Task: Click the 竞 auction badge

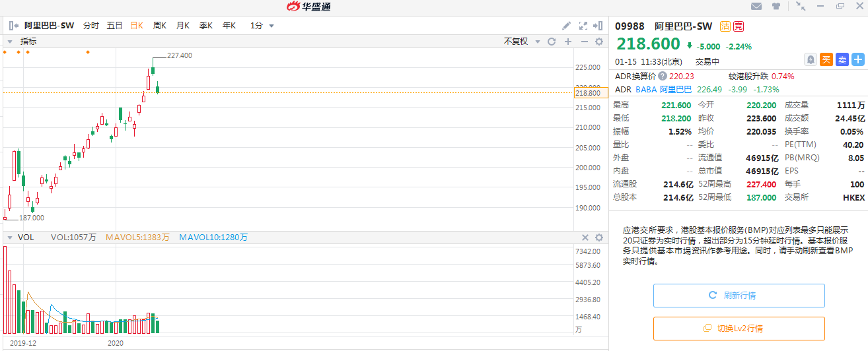Action: (739, 26)
